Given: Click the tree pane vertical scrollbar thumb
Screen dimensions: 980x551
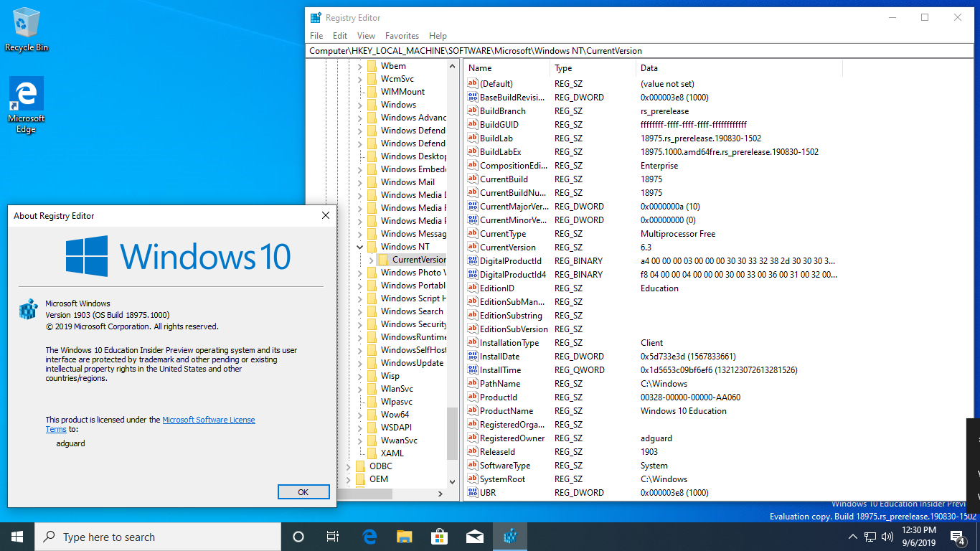Looking at the screenshot, I should pos(452,433).
